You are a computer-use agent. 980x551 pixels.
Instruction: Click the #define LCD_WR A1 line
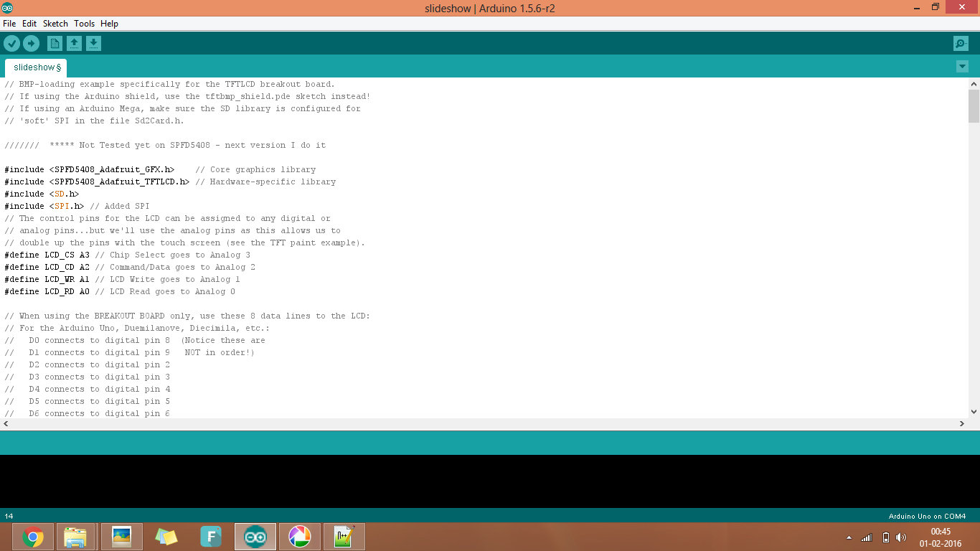coord(122,279)
